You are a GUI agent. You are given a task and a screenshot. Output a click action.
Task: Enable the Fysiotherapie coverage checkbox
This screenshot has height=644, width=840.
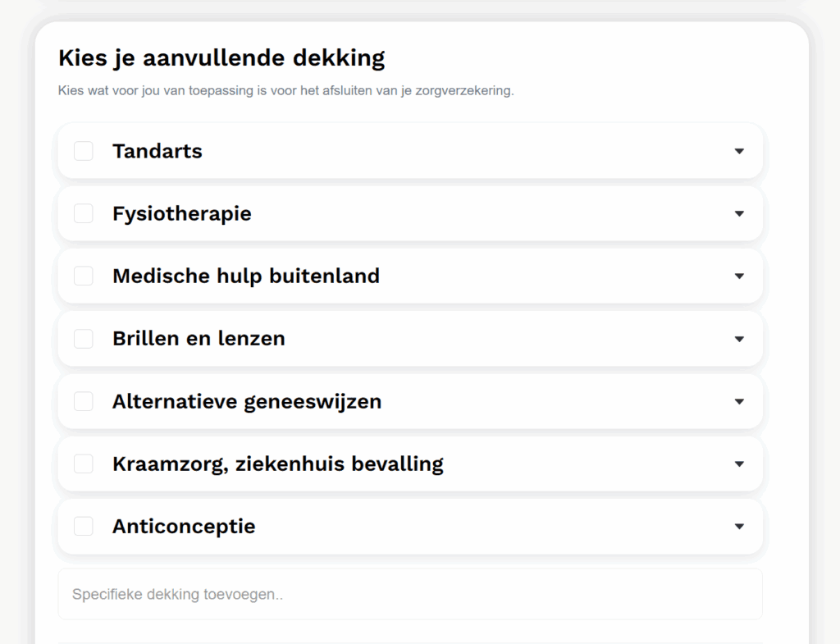[x=84, y=213]
